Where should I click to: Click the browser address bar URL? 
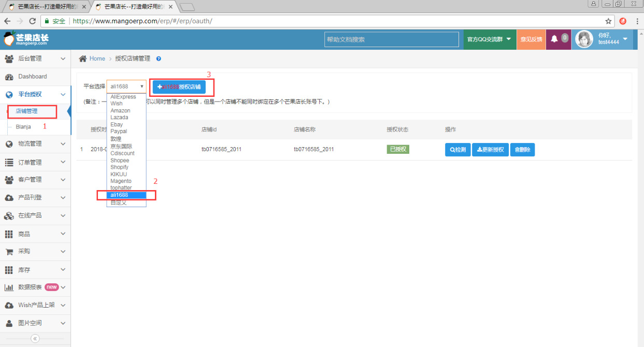142,21
